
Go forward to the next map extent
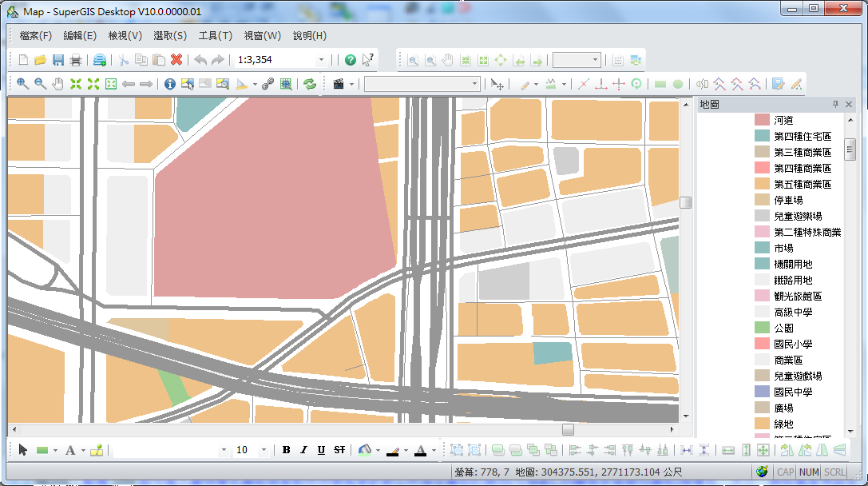pos(146,84)
